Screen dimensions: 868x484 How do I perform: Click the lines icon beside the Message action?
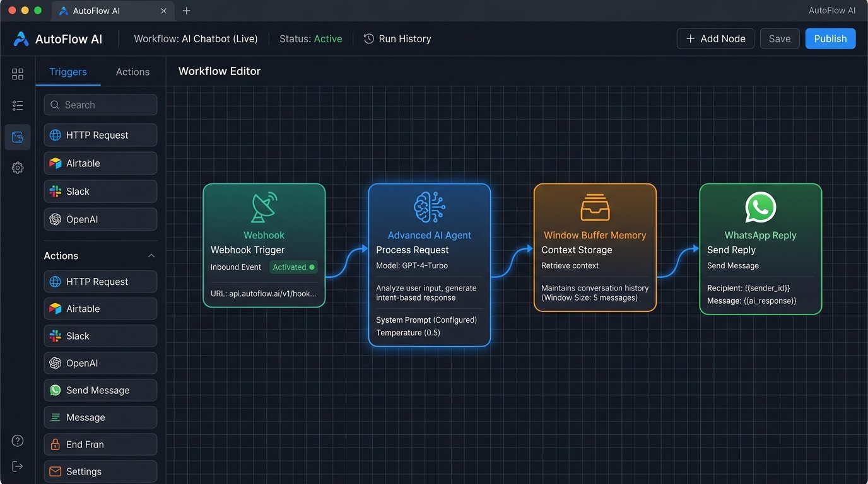[56, 417]
